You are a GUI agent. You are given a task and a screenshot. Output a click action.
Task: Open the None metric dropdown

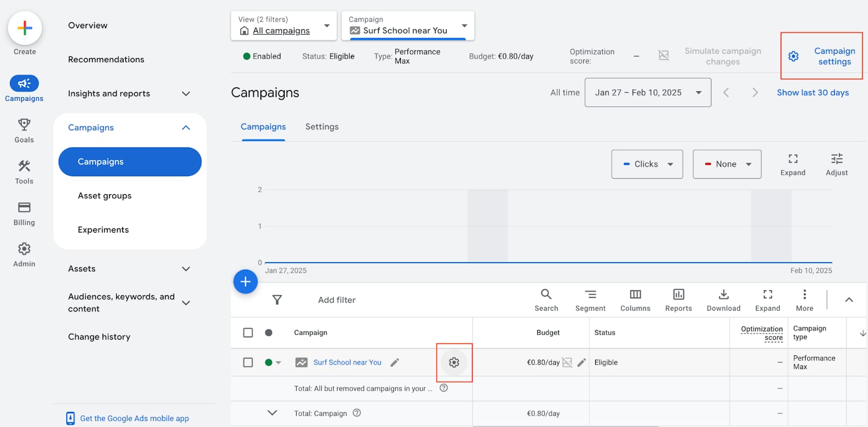[727, 164]
